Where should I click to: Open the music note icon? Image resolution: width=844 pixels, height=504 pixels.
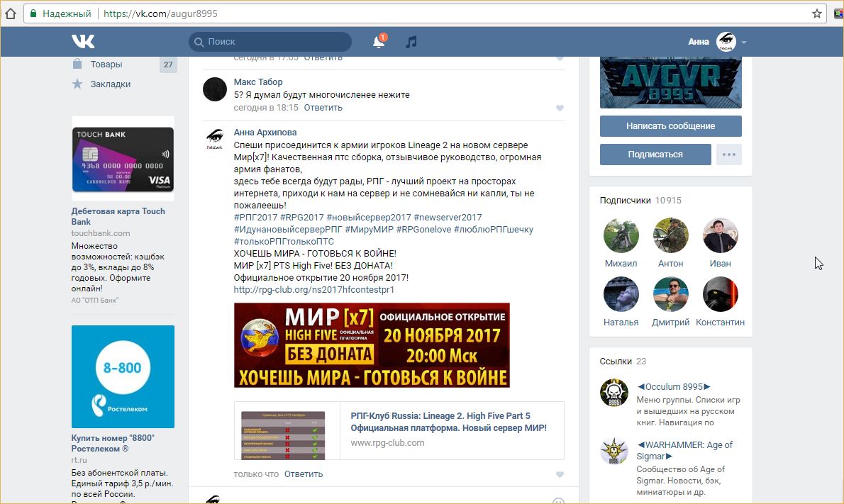411,41
